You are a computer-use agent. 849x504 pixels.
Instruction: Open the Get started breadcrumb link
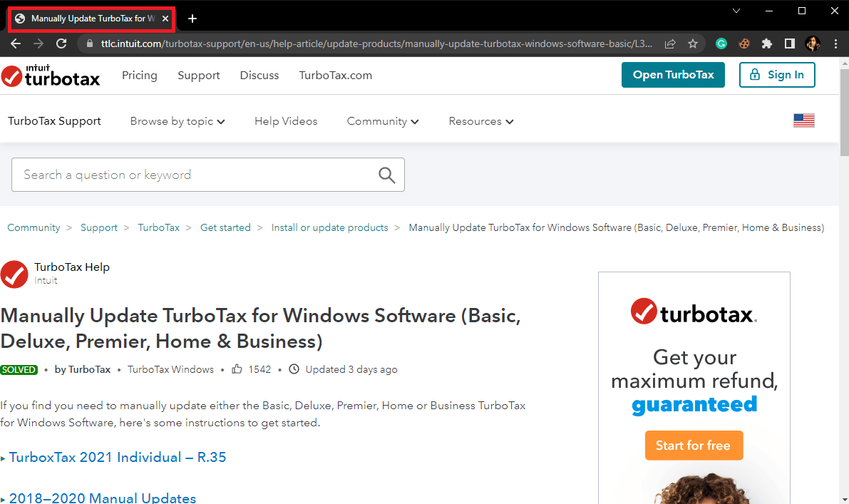tap(225, 228)
